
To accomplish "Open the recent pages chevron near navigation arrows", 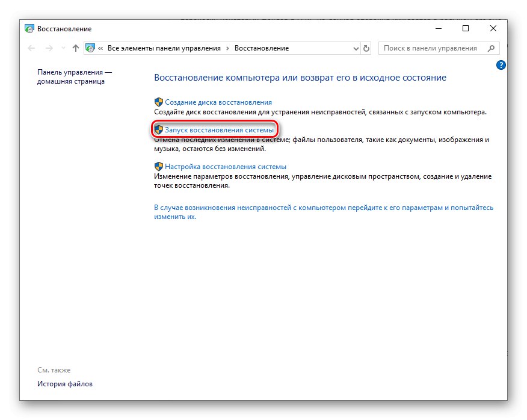I will (x=62, y=48).
